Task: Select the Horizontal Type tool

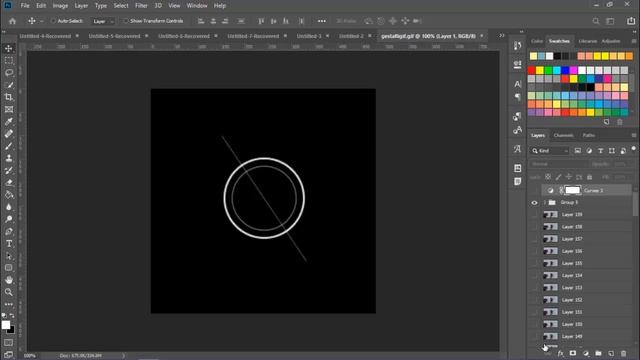Action: point(9,244)
